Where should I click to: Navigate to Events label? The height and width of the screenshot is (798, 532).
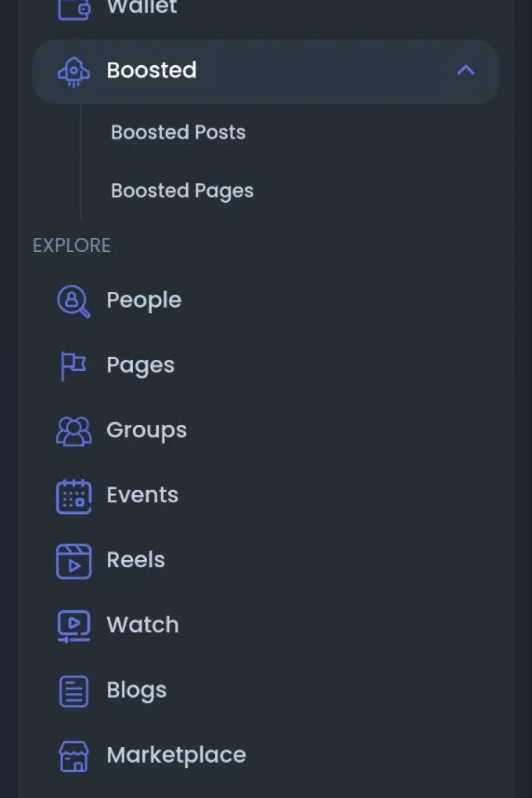[x=142, y=495]
